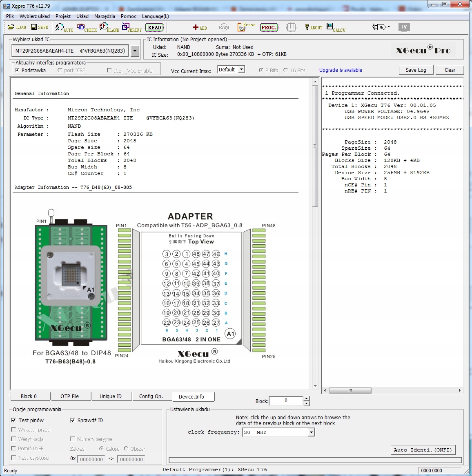Click the start address range input field

tap(91, 459)
